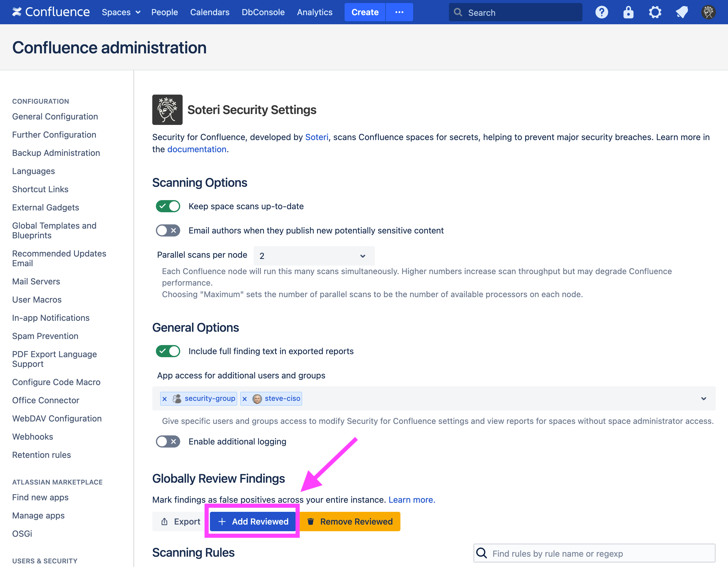
Task: Expand the app access users and groups field
Action: coord(704,398)
